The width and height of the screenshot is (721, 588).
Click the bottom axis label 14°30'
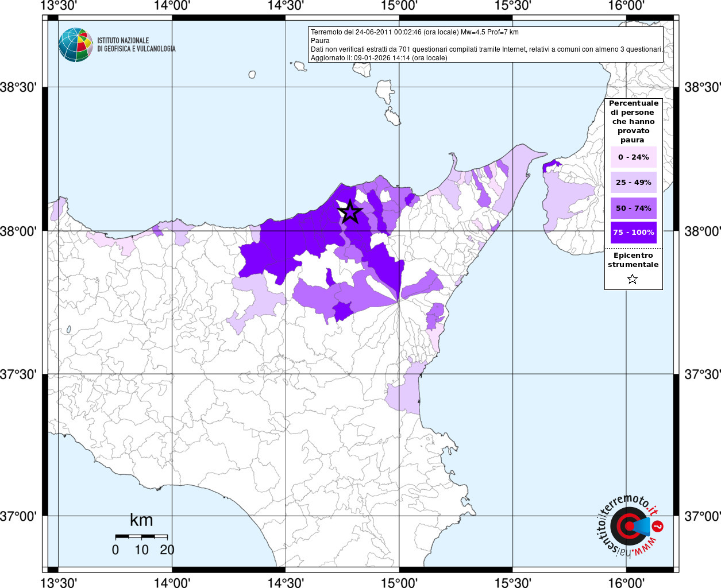point(286,582)
